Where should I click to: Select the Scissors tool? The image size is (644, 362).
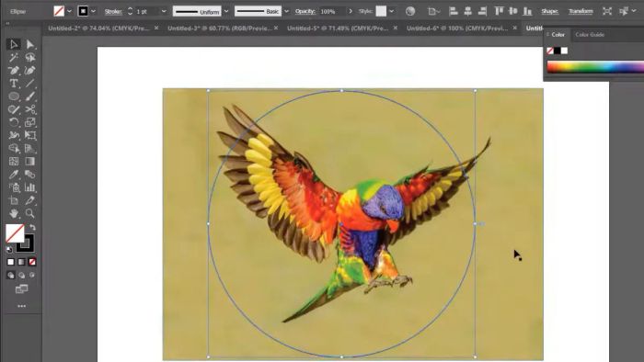point(30,109)
